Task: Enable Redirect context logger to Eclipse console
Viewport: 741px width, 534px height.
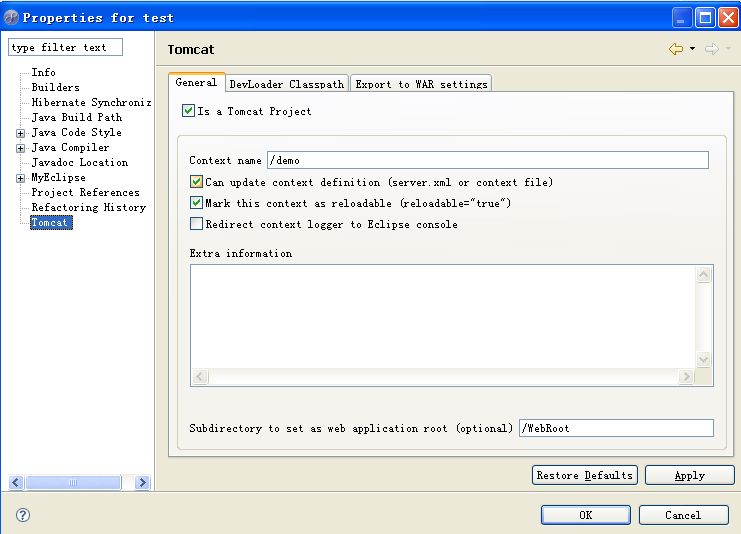Action: 196,224
